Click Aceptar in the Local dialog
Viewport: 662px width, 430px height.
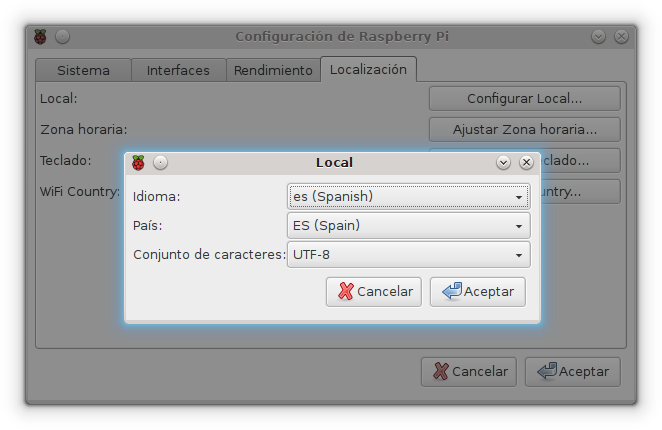478,291
